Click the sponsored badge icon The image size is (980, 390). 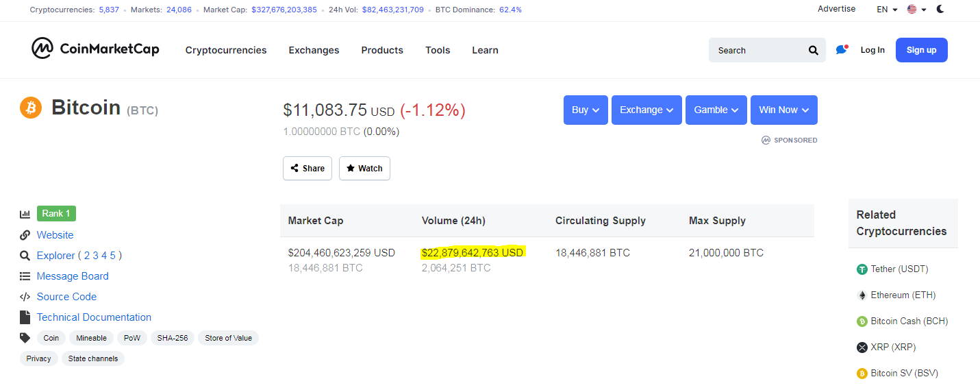pyautogui.click(x=766, y=140)
